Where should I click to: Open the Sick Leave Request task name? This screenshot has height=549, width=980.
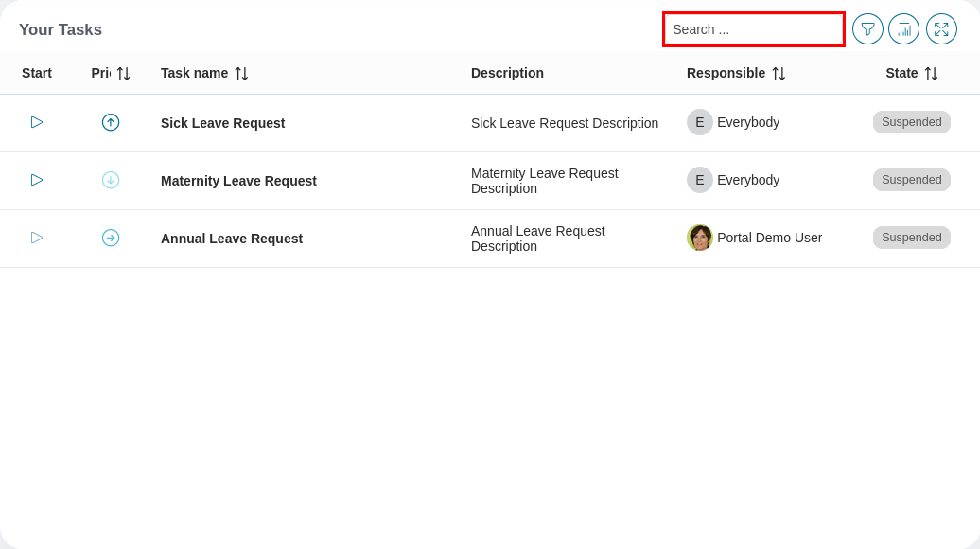pos(222,123)
